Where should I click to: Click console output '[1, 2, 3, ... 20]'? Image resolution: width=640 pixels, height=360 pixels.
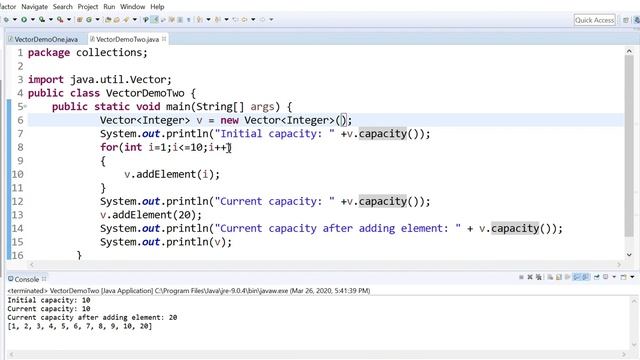click(x=80, y=326)
